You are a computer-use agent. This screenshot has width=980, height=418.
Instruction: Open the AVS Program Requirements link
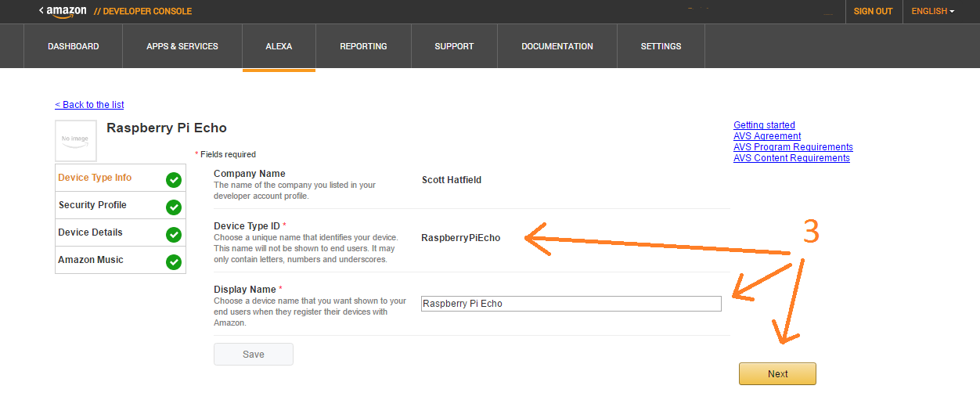click(x=793, y=147)
